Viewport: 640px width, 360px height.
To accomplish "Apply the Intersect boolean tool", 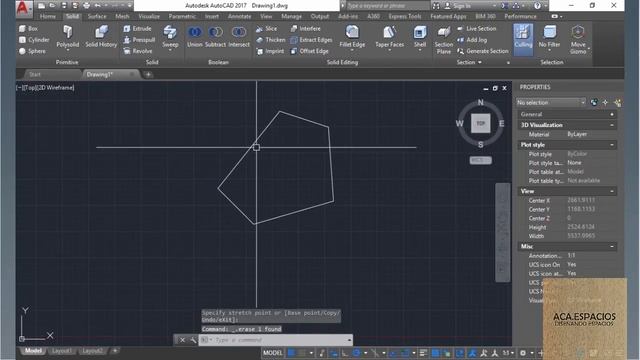I will pyautogui.click(x=239, y=36).
